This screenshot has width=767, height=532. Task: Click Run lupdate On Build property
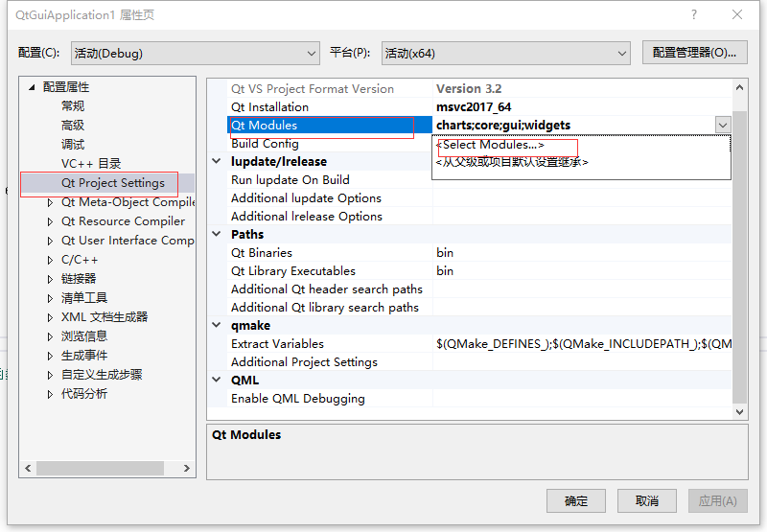330,180
